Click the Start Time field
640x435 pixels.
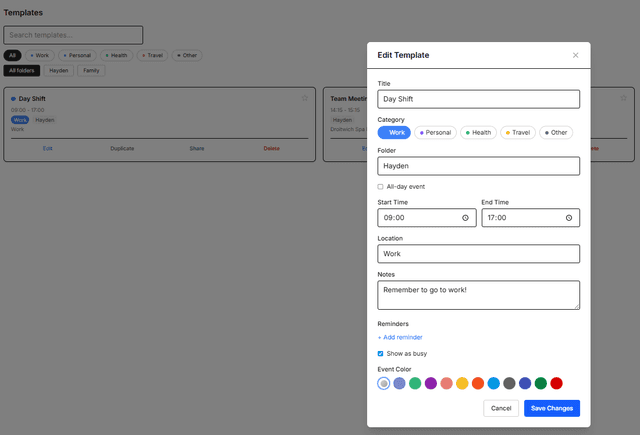427,218
